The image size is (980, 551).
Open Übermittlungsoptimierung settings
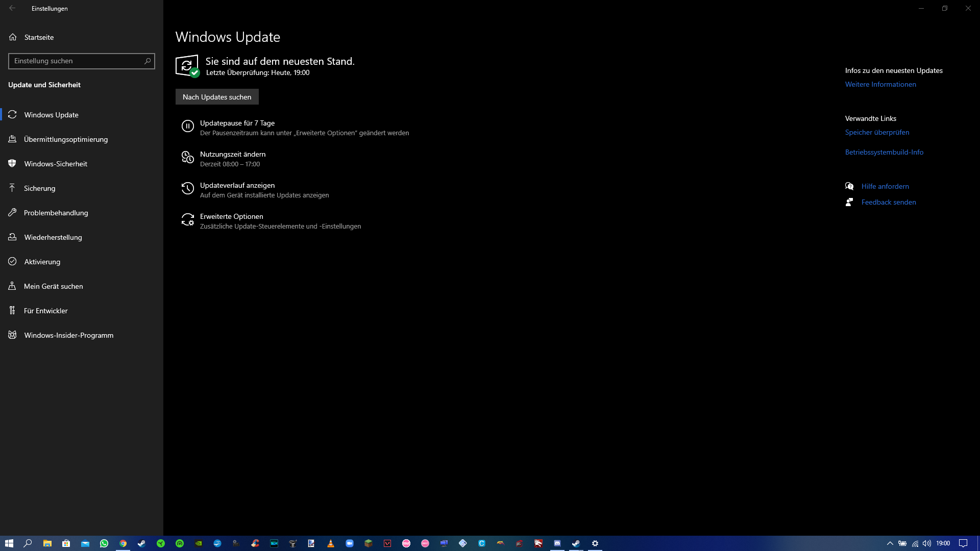[x=82, y=139]
